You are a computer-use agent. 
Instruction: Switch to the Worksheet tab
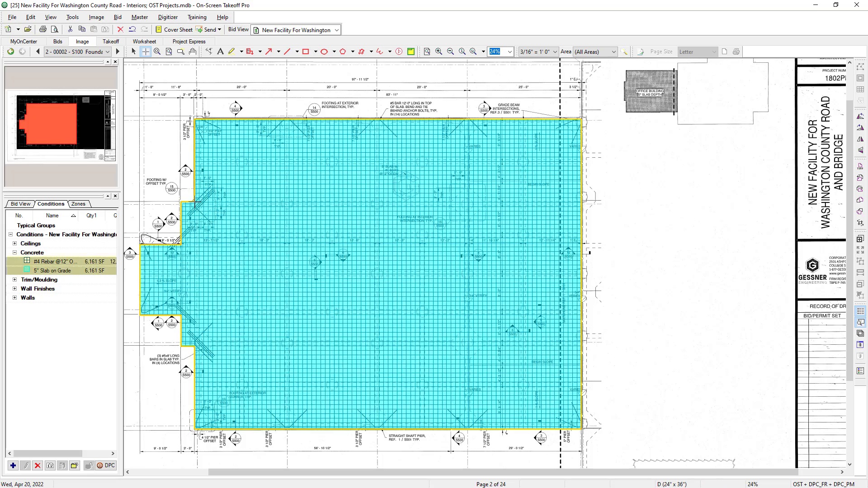(x=144, y=41)
